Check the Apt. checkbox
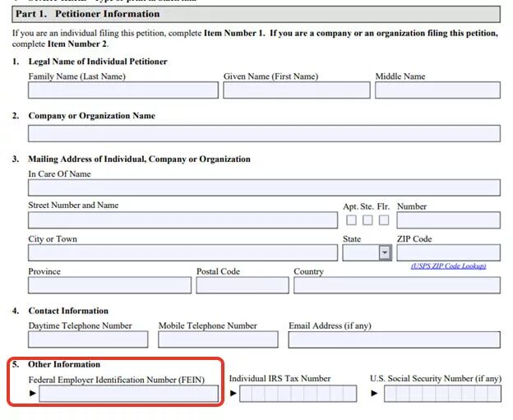Screen dimensions: 513x420 351,220
